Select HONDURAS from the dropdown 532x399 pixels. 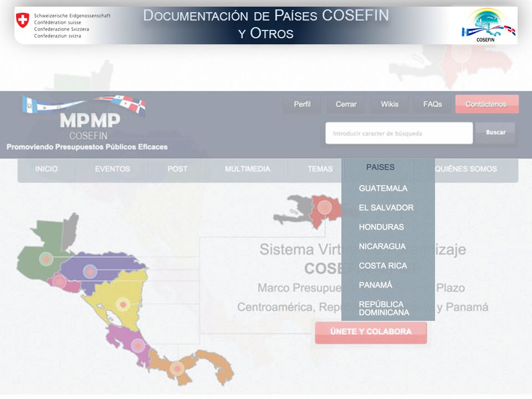coord(381,227)
